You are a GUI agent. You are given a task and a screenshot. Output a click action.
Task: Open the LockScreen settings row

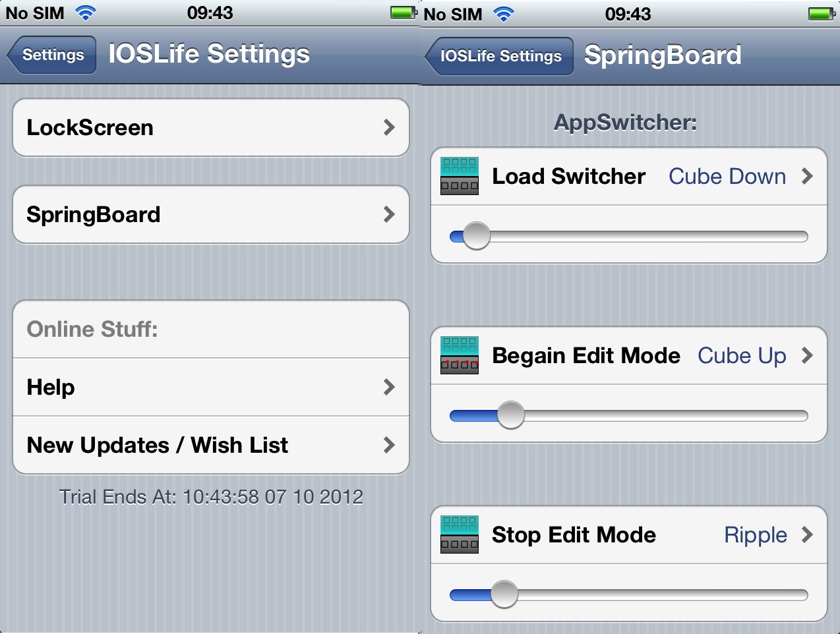click(211, 128)
